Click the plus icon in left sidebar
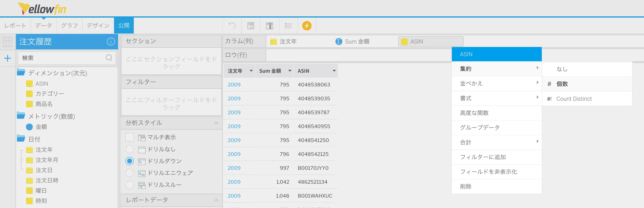644x208 pixels. [x=8, y=58]
